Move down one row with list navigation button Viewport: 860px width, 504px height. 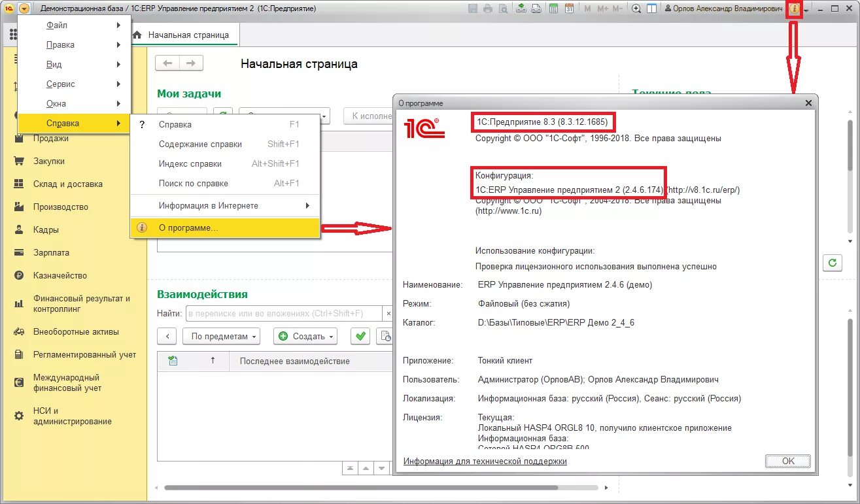(x=381, y=469)
